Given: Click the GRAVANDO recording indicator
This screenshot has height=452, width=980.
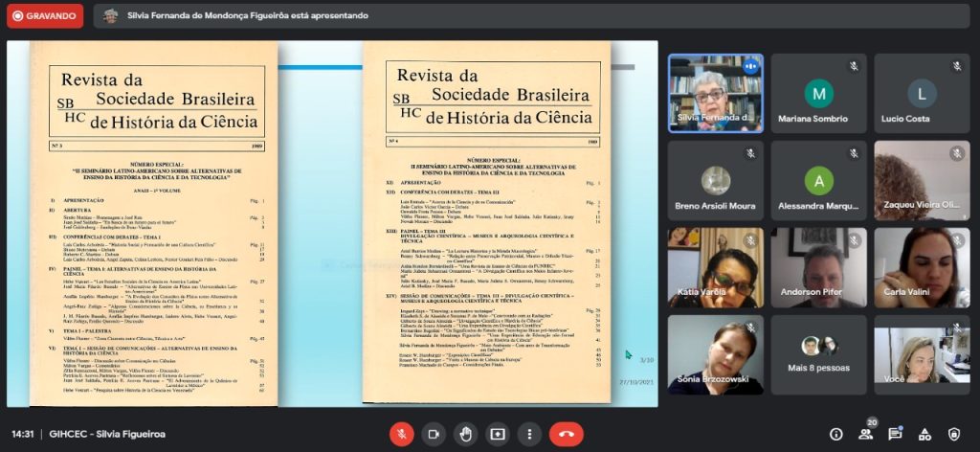Looking at the screenshot, I should (45, 15).
